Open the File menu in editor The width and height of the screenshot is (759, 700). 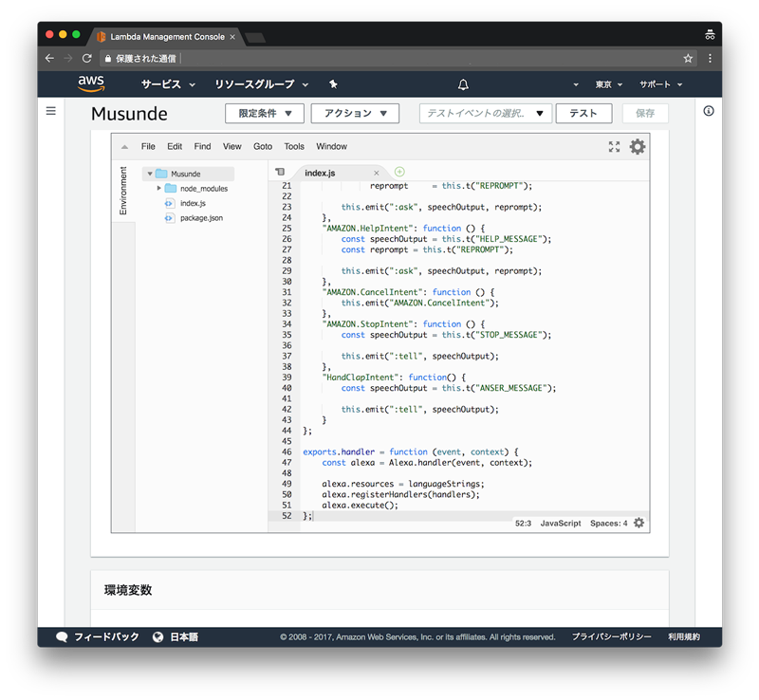(x=148, y=146)
